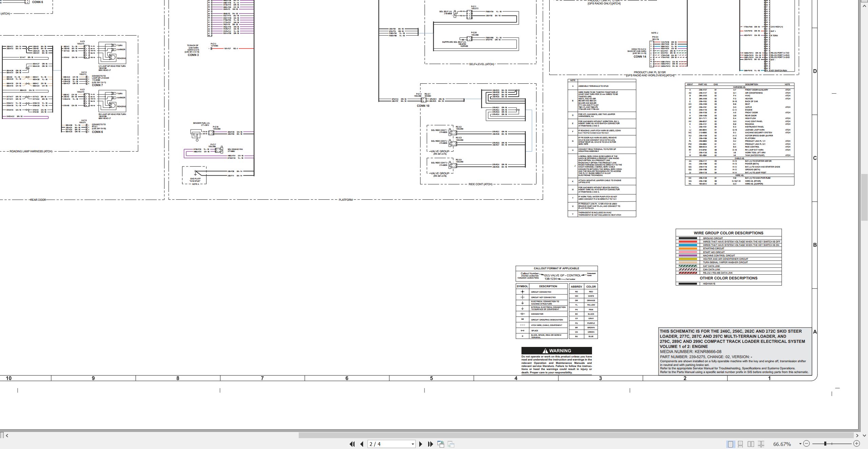Image resolution: width=868 pixels, height=449 pixels.
Task: Click the 66.67% zoom value field
Action: pos(782,444)
